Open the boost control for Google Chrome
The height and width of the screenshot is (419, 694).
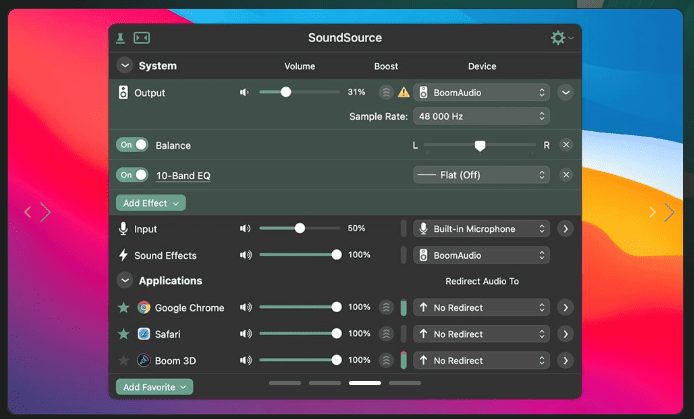click(386, 308)
